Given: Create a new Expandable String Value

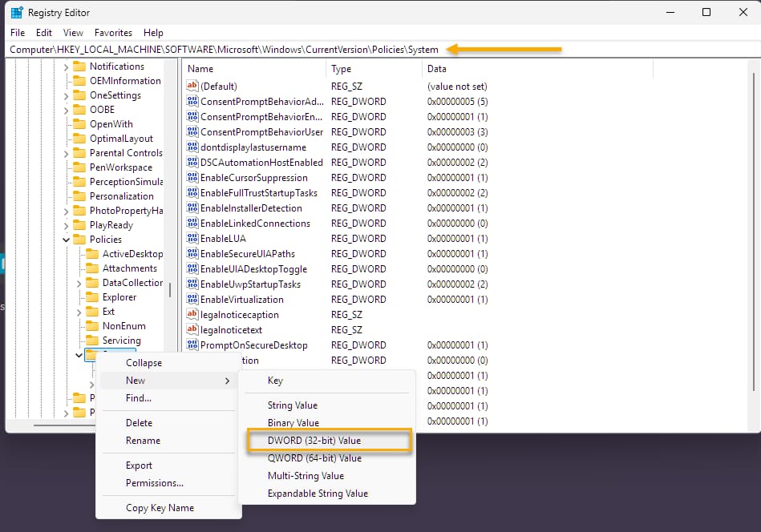Looking at the screenshot, I should pos(327,494).
